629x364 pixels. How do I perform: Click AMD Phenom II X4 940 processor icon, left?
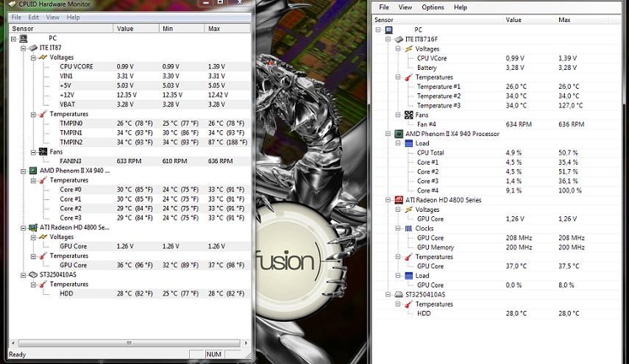(33, 171)
